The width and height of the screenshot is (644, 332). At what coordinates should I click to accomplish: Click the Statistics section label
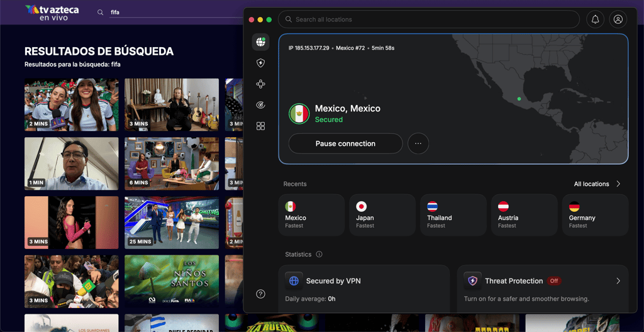298,254
